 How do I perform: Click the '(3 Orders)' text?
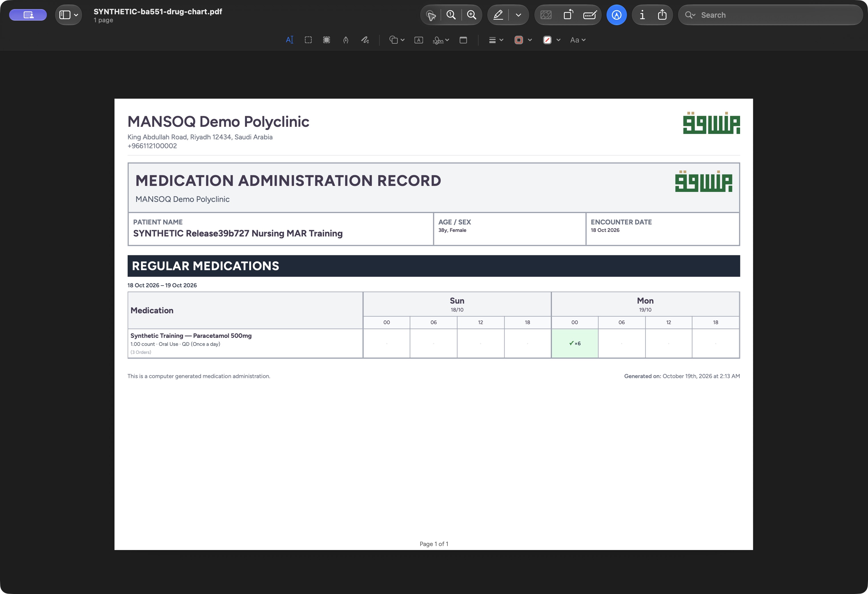141,352
